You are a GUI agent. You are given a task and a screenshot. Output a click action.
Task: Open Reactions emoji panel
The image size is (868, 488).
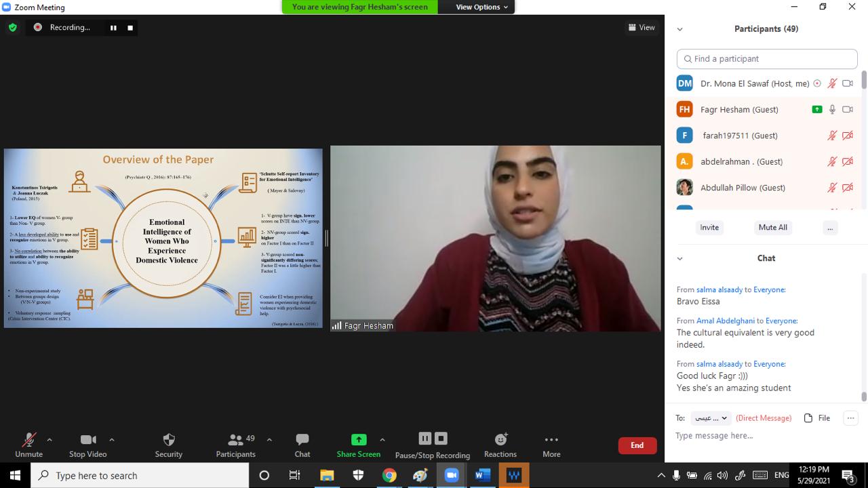500,445
